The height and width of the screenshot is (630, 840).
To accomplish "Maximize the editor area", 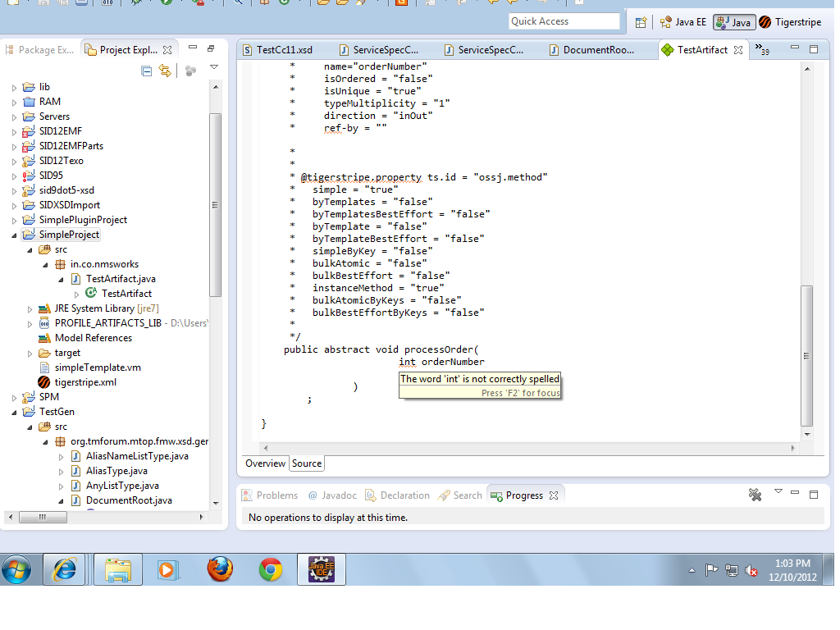I will 814,49.
